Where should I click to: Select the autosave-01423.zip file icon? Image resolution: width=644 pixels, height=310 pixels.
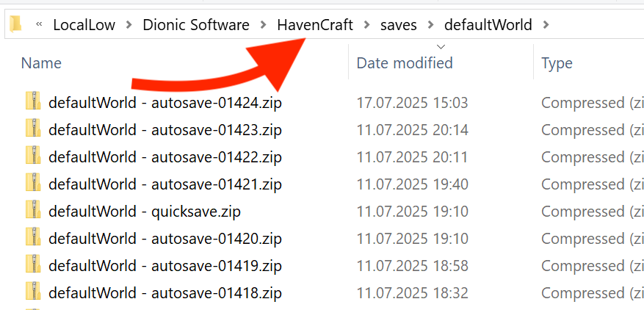pos(33,129)
